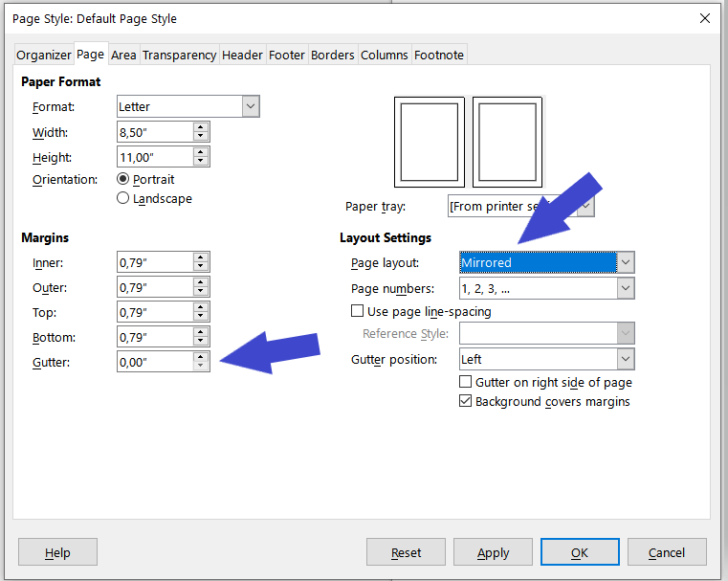Image resolution: width=728 pixels, height=581 pixels.
Task: Expand the Page layout dropdown
Action: click(626, 262)
